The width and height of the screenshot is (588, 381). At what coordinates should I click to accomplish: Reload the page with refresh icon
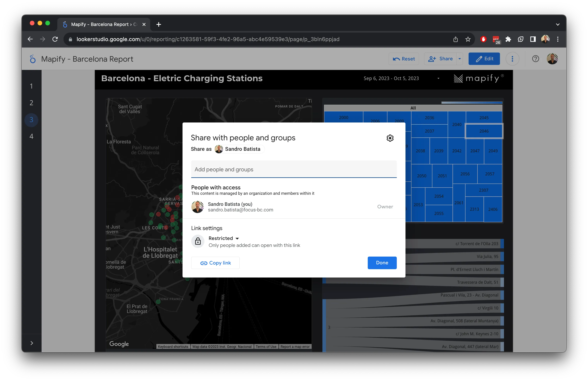pyautogui.click(x=55, y=39)
